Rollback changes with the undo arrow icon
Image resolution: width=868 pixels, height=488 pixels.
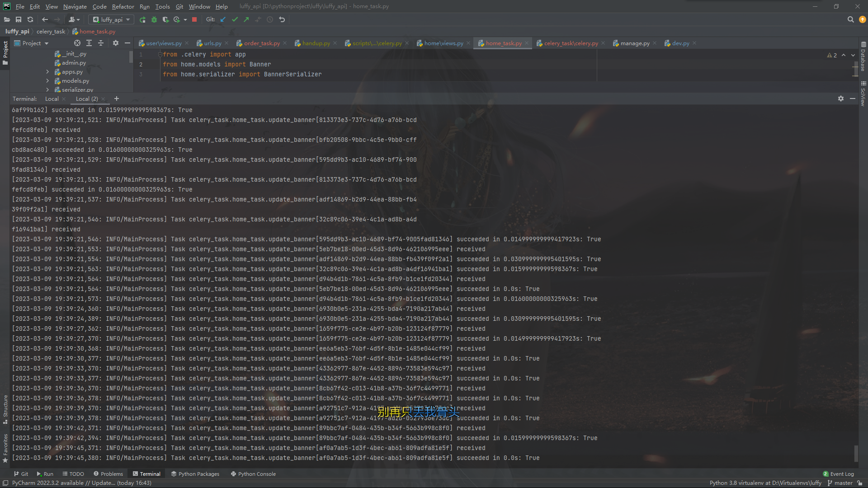(x=282, y=19)
